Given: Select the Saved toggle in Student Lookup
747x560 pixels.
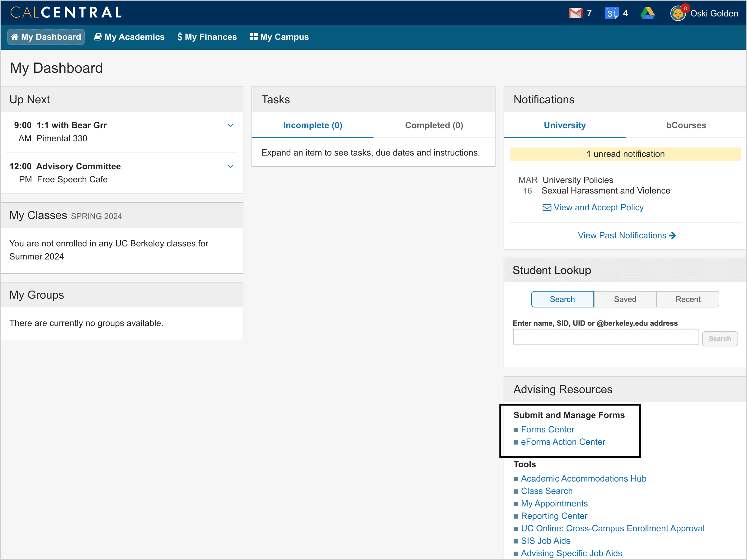Looking at the screenshot, I should click(x=625, y=299).
